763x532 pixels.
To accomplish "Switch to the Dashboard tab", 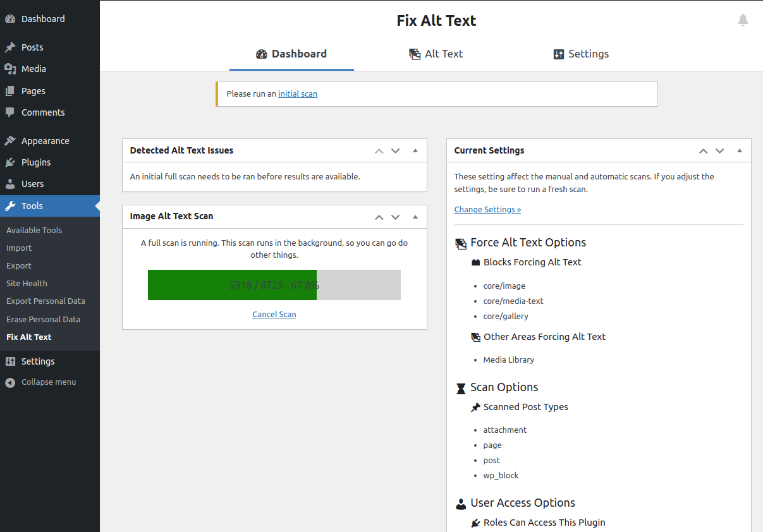I will pos(291,54).
